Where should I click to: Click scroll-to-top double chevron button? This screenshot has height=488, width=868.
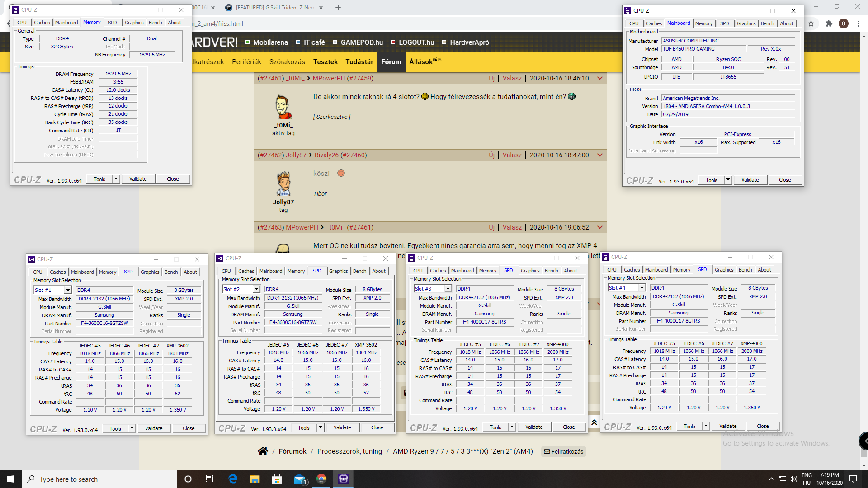[594, 422]
